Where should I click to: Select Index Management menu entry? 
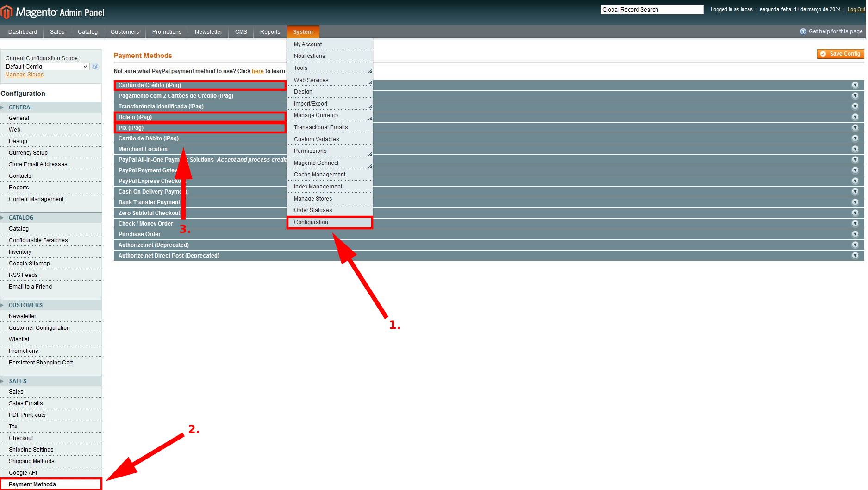click(330, 187)
